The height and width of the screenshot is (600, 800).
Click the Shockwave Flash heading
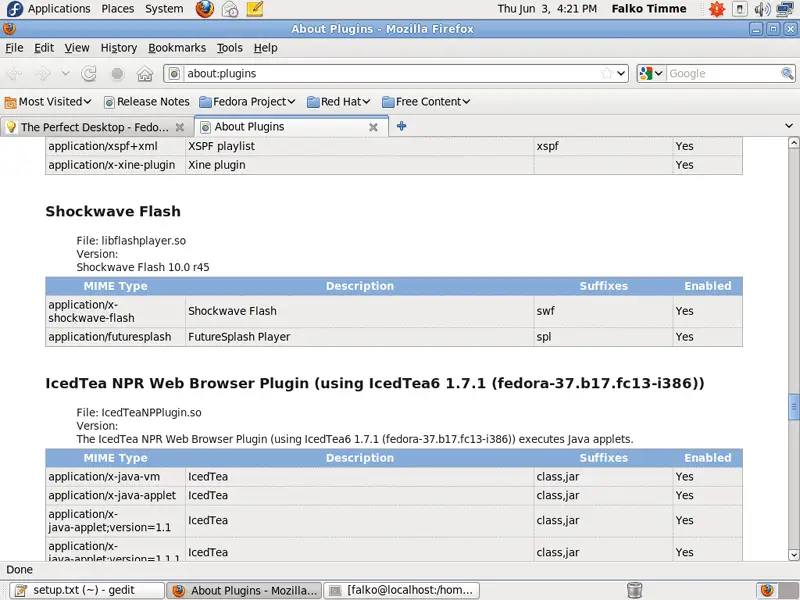113,211
